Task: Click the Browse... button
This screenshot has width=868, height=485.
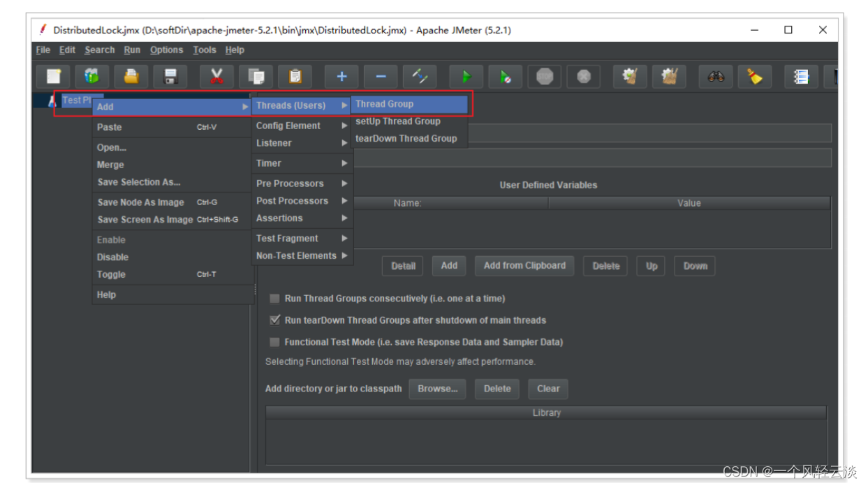Action: point(438,389)
